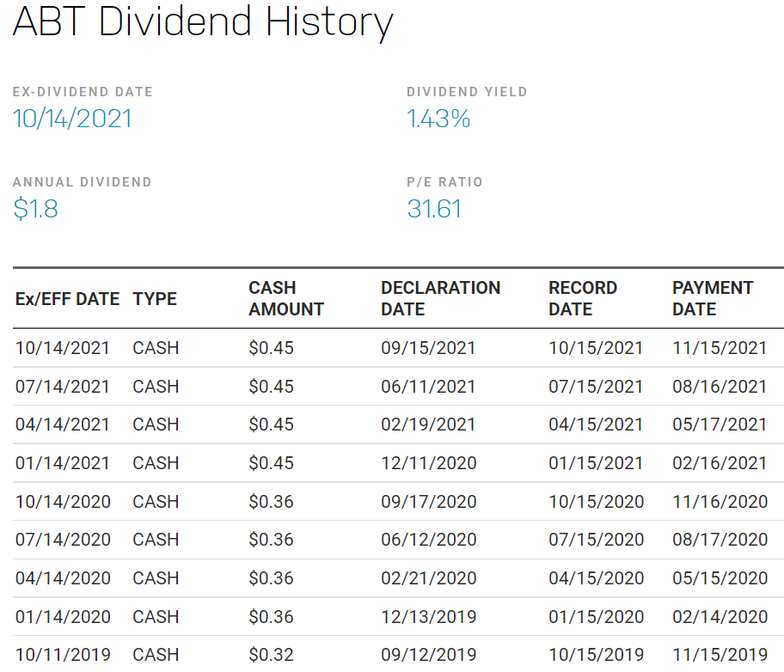This screenshot has width=784, height=672.
Task: Select record date 07/15/2020
Action: click(x=597, y=540)
